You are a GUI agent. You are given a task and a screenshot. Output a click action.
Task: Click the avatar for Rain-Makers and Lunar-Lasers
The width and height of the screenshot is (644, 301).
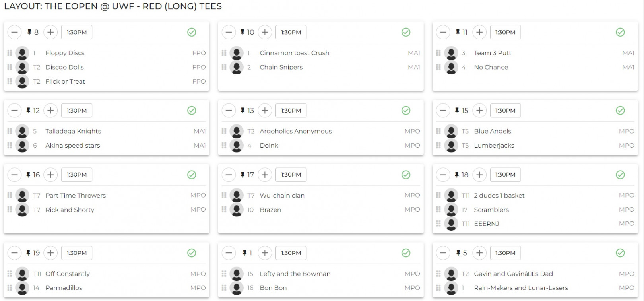(451, 288)
